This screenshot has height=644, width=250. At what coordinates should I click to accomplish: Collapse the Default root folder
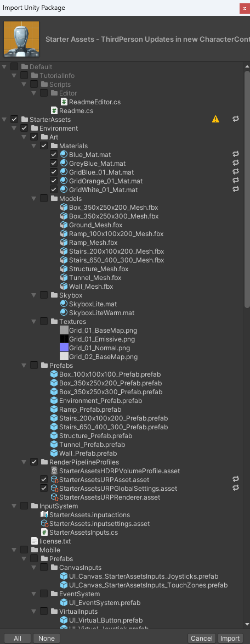pyautogui.click(x=4, y=67)
